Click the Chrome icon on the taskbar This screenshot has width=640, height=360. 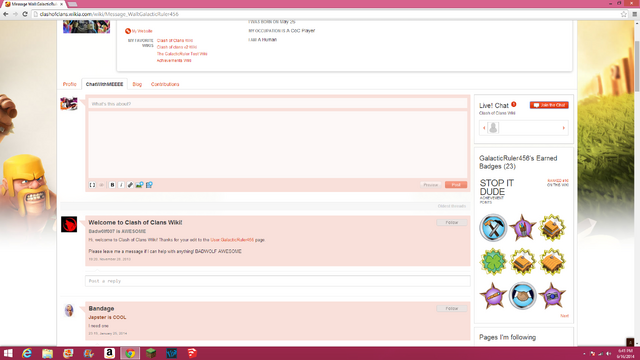tap(130, 353)
